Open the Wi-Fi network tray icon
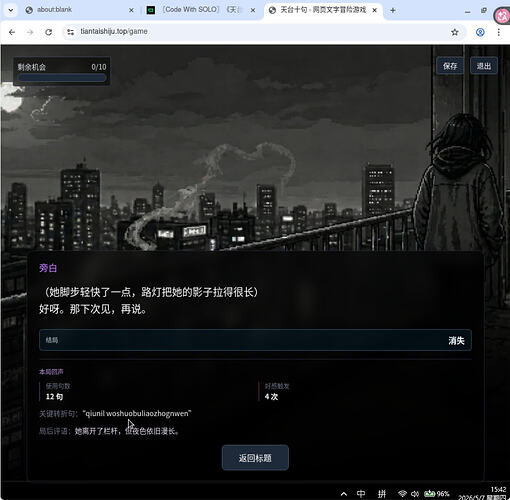Screen dimensions: 510x500 pos(402,494)
